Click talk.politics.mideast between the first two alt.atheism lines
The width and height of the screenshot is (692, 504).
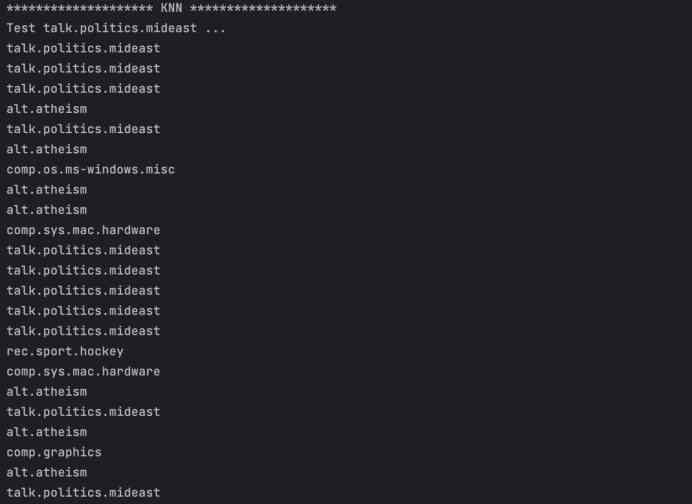tap(83, 129)
